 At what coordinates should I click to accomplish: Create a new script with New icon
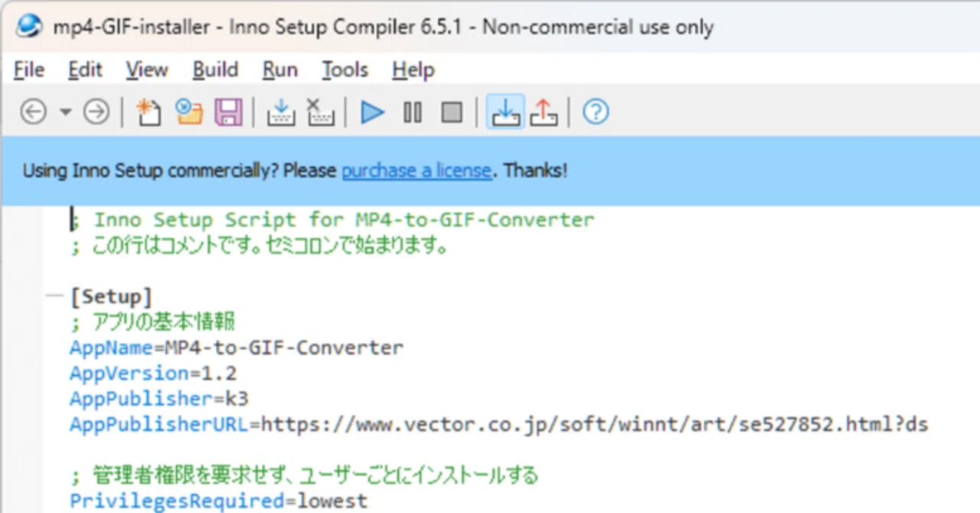[x=149, y=113]
